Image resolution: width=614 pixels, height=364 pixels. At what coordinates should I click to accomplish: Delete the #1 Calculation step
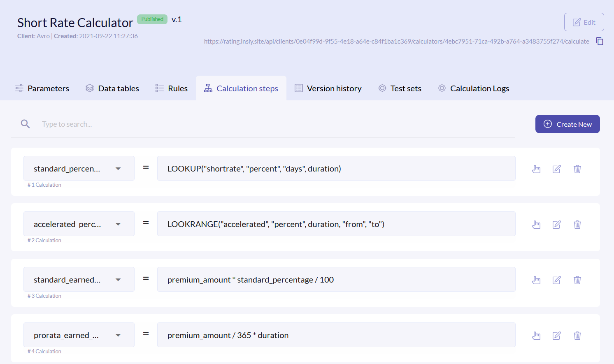click(577, 169)
